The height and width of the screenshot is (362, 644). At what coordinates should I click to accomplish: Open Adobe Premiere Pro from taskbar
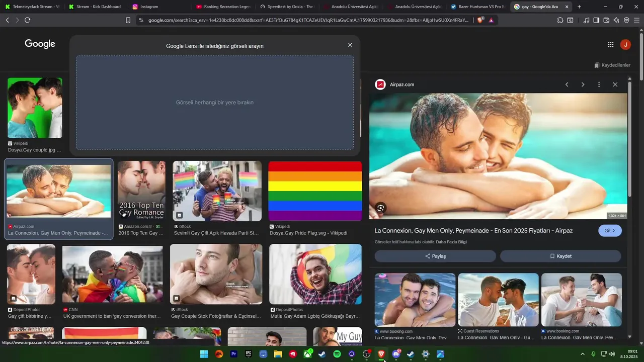233,354
